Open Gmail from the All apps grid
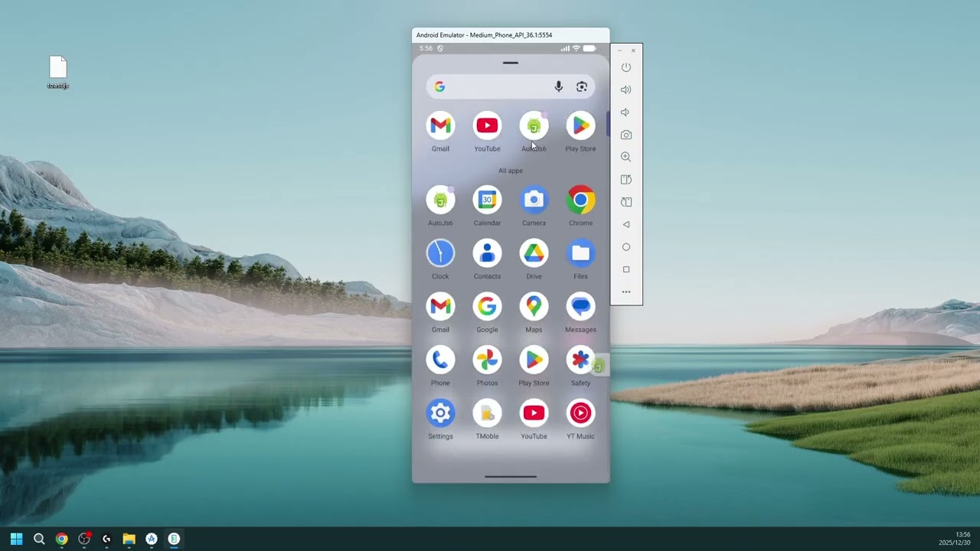 [x=440, y=307]
